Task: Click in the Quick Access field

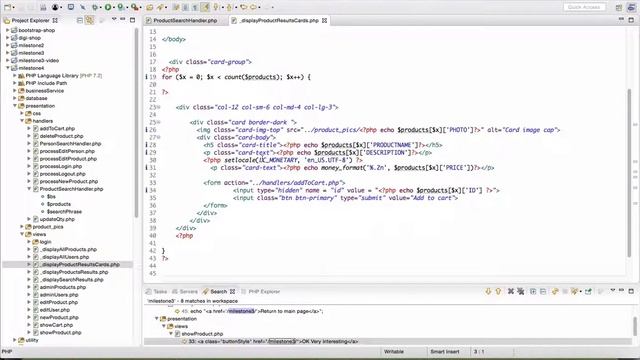Action: tap(584, 7)
